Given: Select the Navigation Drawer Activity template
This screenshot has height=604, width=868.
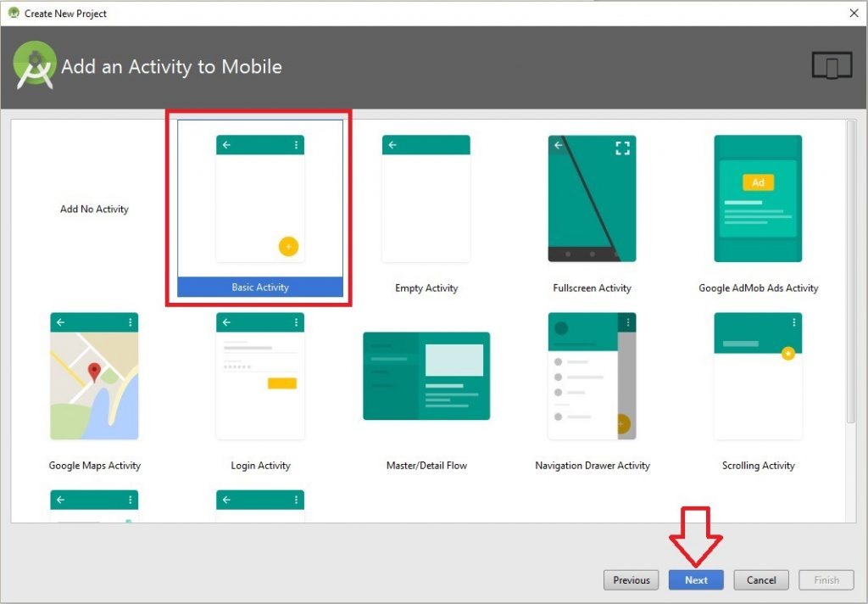Looking at the screenshot, I should click(592, 376).
